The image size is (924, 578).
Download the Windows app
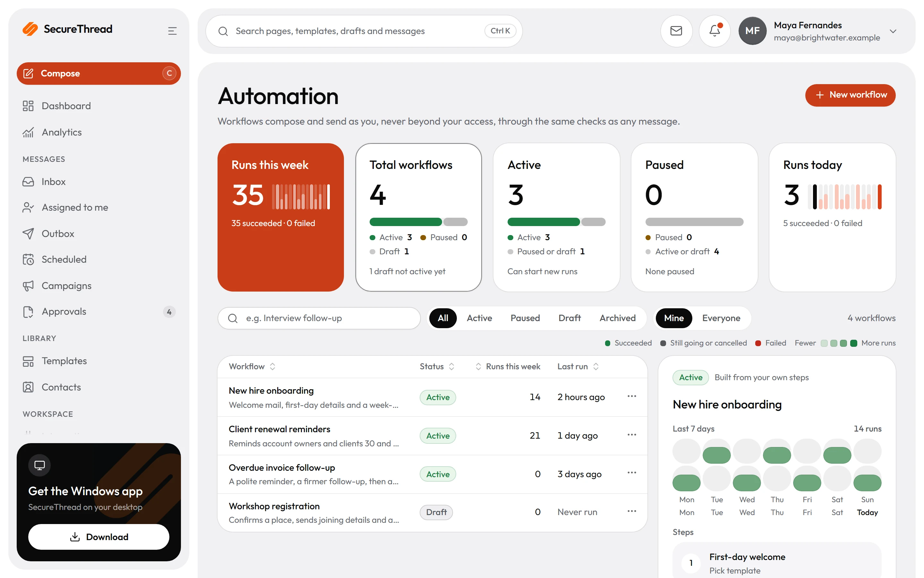98,537
